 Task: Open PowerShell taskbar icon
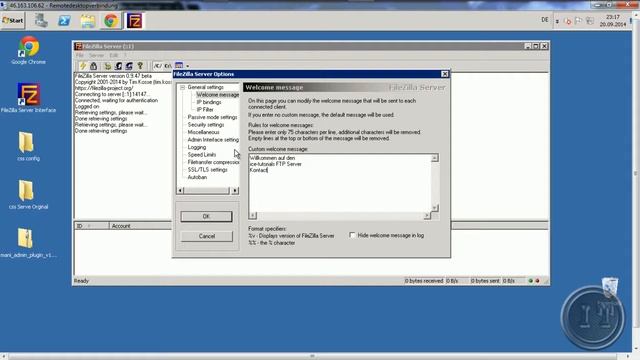click(x=64, y=20)
